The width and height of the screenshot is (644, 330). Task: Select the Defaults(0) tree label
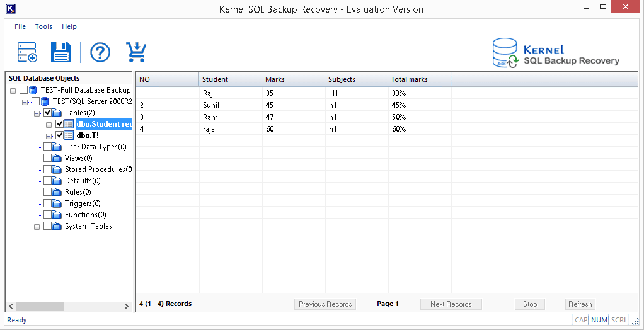(83, 181)
